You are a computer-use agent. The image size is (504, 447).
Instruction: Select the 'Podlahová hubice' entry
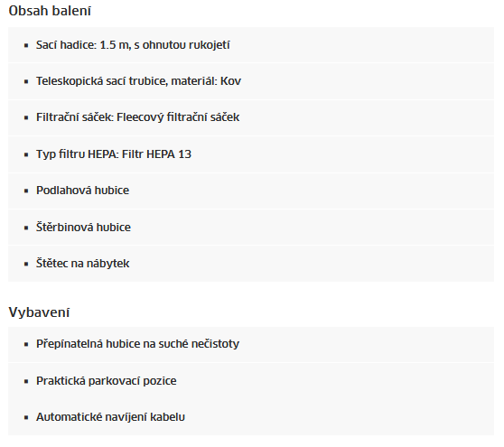tap(251, 191)
